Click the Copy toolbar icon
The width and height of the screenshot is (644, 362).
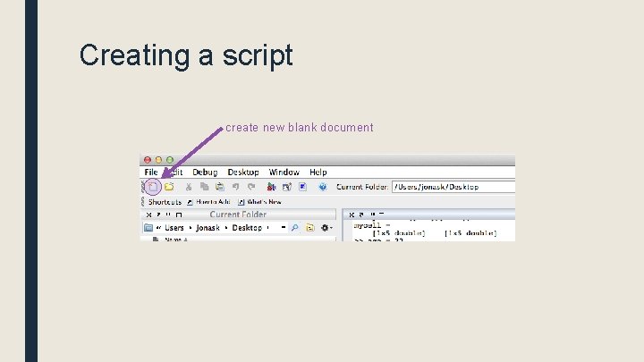pyautogui.click(x=204, y=187)
